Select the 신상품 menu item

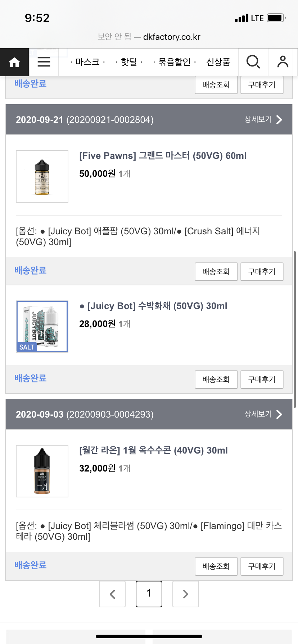[x=218, y=62]
